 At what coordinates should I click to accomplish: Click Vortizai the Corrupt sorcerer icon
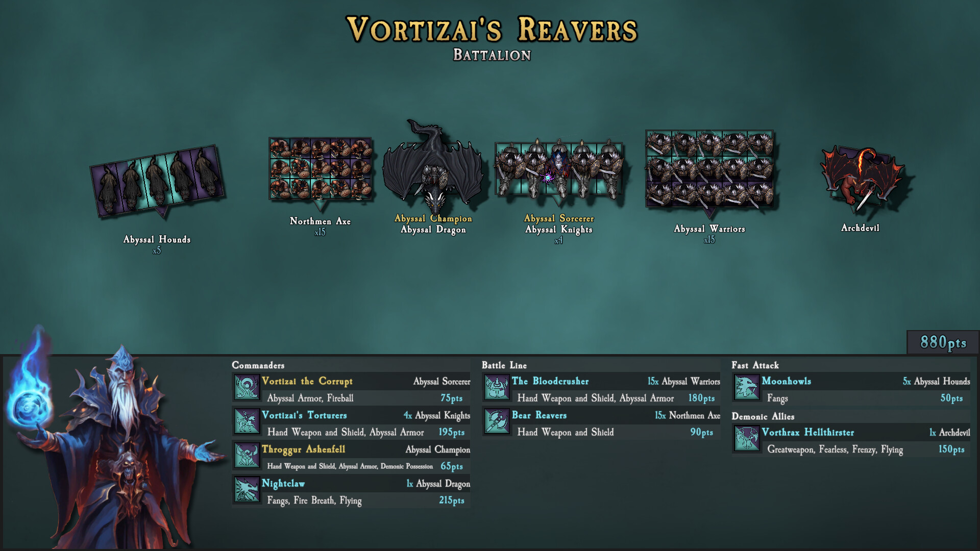(247, 387)
